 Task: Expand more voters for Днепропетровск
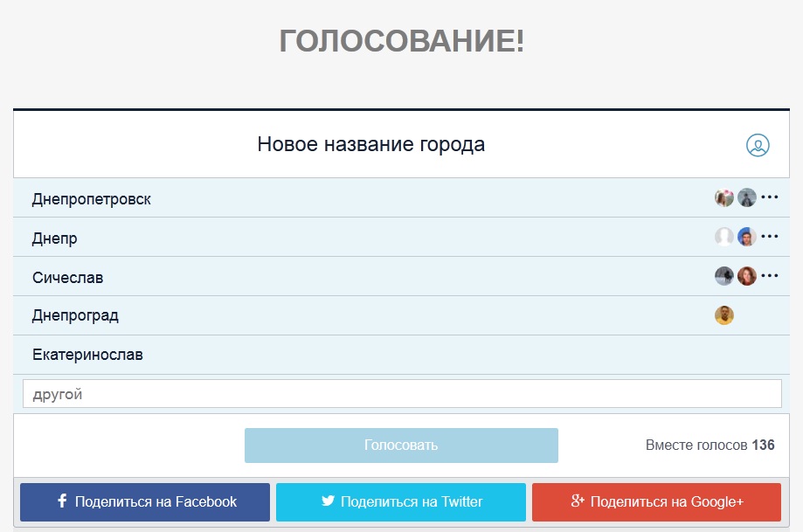(770, 197)
